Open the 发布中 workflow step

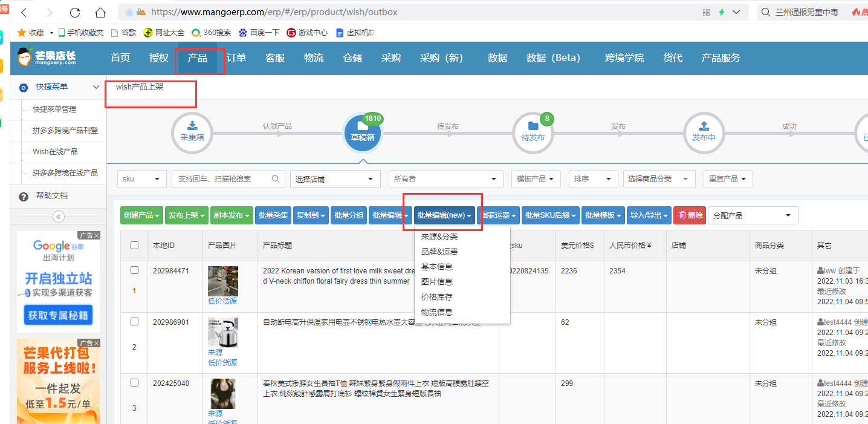pyautogui.click(x=704, y=132)
